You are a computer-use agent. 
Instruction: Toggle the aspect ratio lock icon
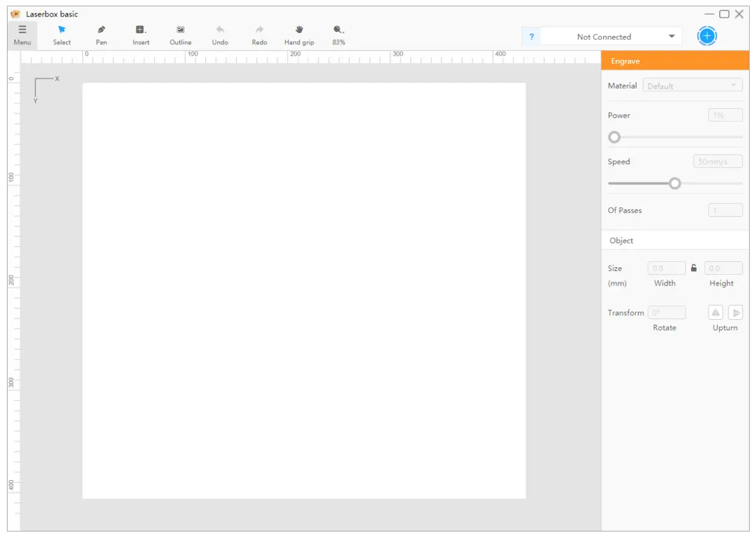694,268
